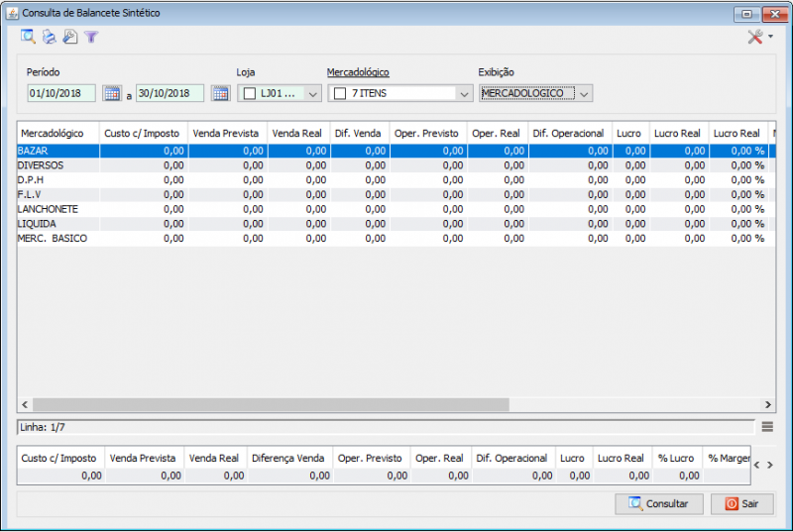The image size is (793, 532).
Task: Click the Oper. Real grid column header
Action: [x=498, y=134]
